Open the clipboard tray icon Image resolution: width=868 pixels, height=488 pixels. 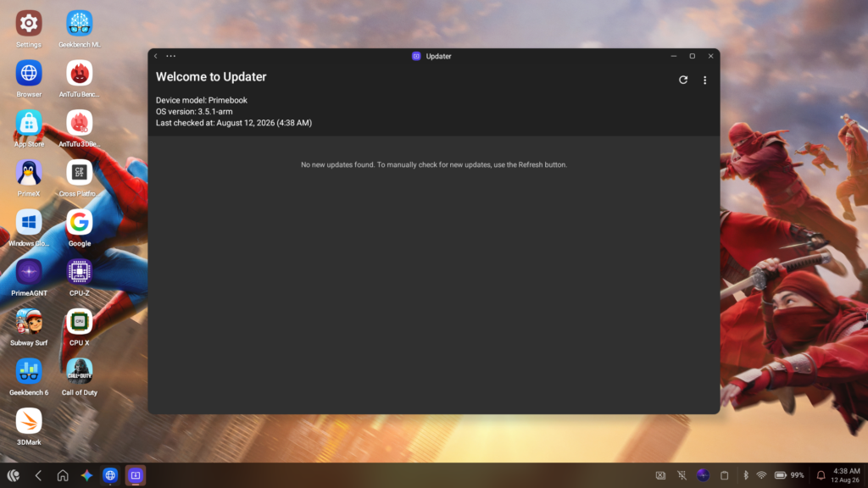pyautogui.click(x=724, y=475)
